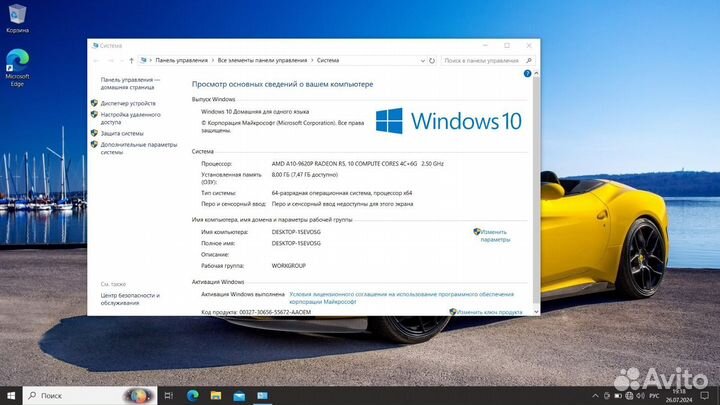
Task: Click the Windows Start button
Action: tap(11, 396)
